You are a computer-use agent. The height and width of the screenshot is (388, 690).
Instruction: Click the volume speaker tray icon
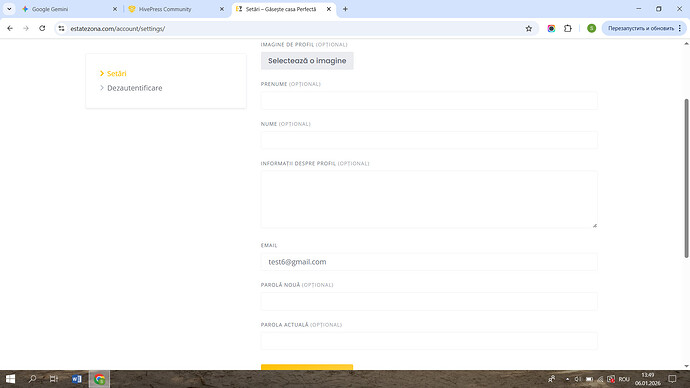tap(578, 379)
